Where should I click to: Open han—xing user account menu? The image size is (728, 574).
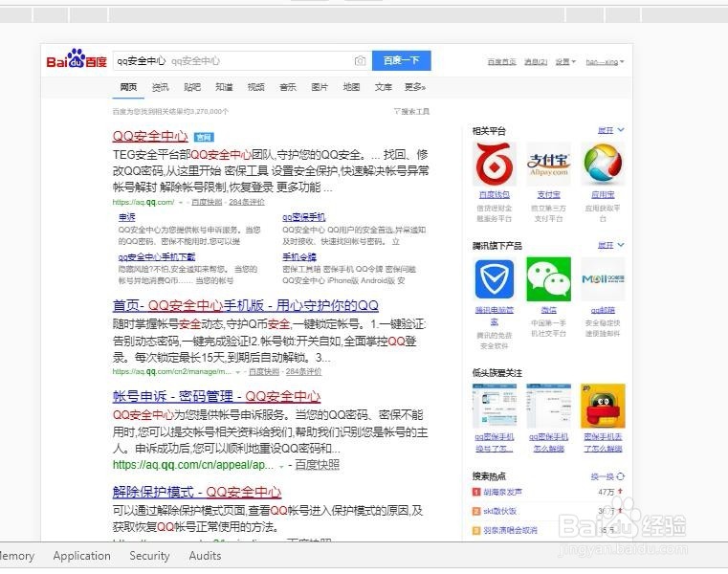pos(605,62)
